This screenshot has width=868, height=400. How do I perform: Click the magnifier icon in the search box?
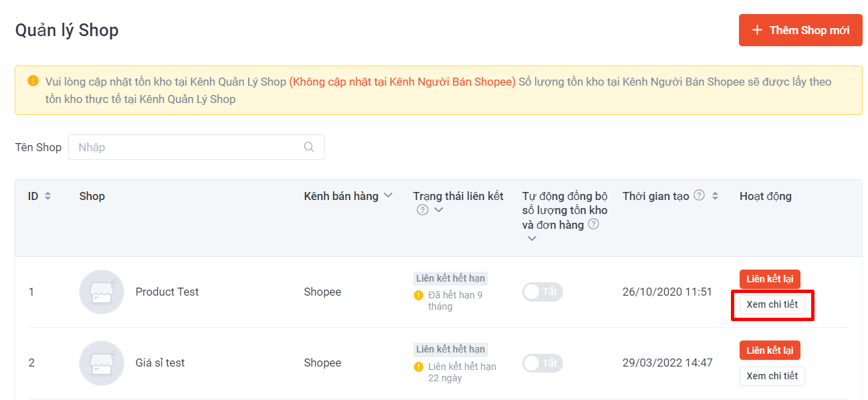point(308,146)
